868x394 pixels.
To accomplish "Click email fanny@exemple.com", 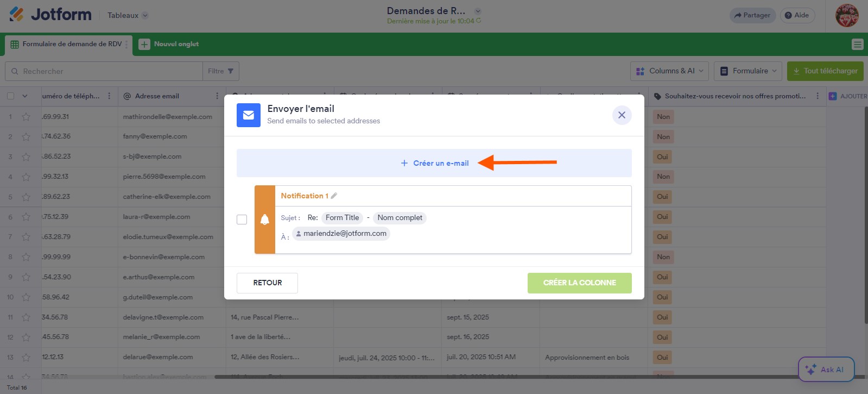I will tap(155, 136).
